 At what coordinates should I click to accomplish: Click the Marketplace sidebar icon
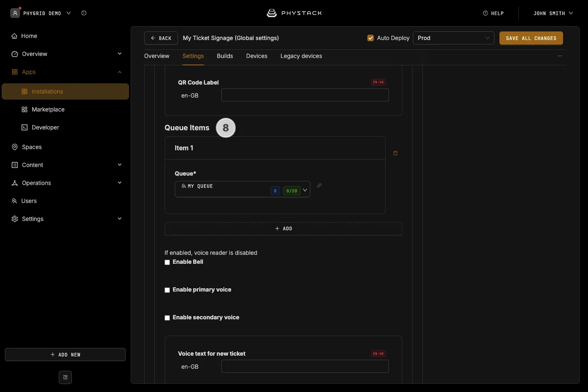coord(24,109)
